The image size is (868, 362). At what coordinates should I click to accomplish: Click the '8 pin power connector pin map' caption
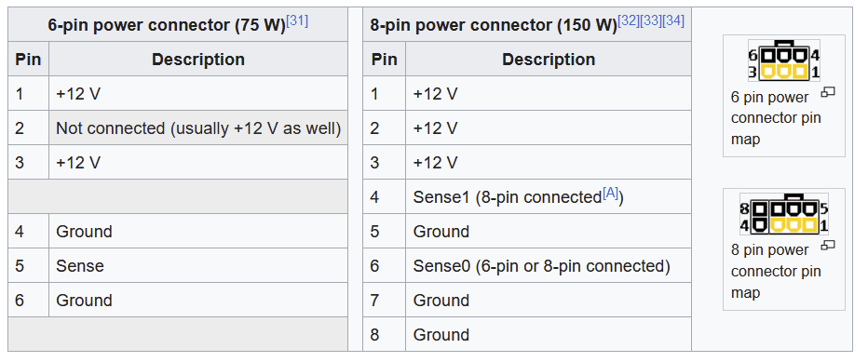776,271
